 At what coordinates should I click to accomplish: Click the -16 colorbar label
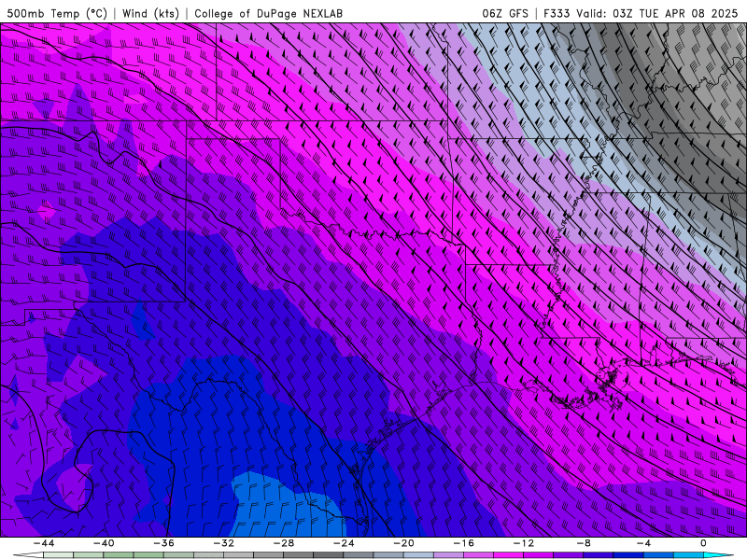464,543
